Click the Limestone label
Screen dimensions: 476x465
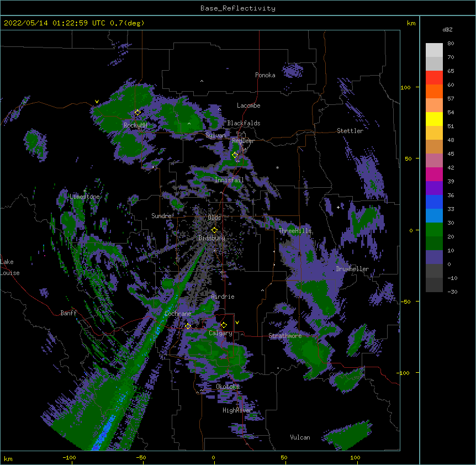84,197
